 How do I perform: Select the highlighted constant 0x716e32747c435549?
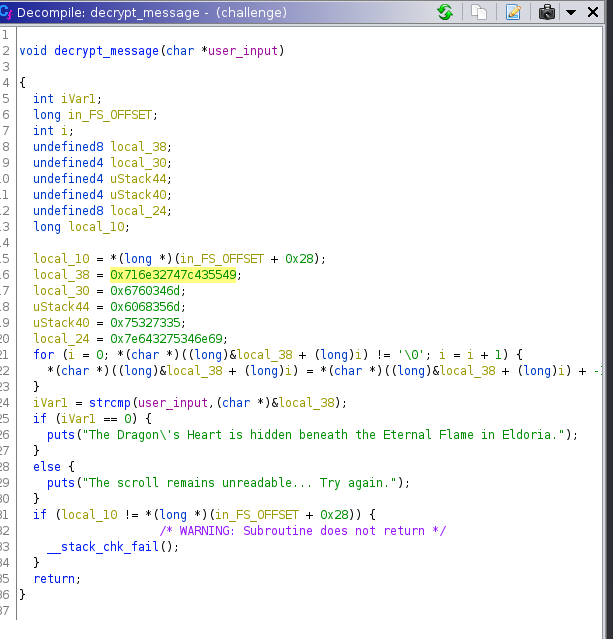(x=173, y=275)
